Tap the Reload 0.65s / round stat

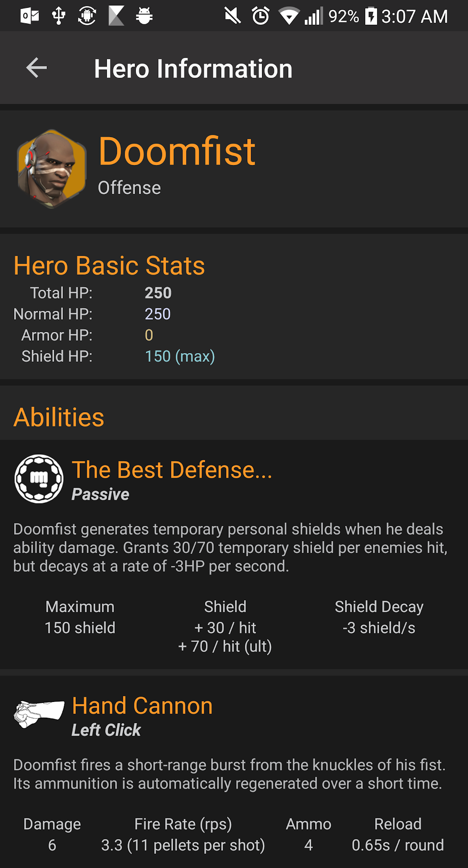398,835
